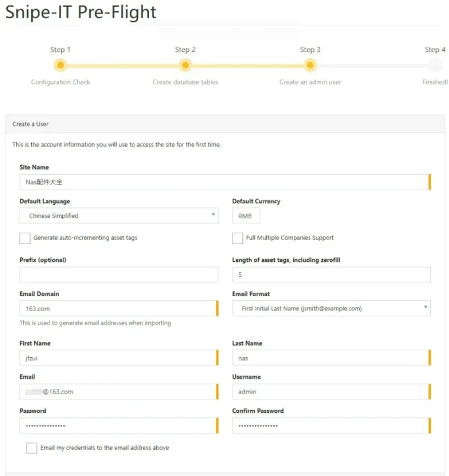
Task: Click the Step 3 admin user circle
Action: click(310, 65)
